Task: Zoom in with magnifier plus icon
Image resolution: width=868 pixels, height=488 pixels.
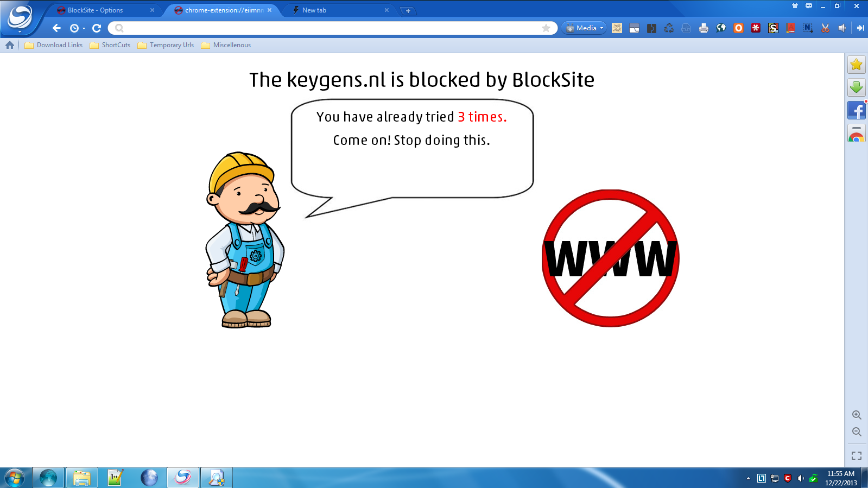Action: 857,415
